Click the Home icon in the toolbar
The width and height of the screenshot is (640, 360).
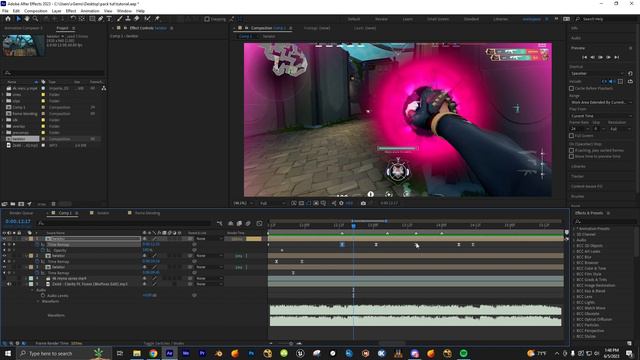coord(7,19)
